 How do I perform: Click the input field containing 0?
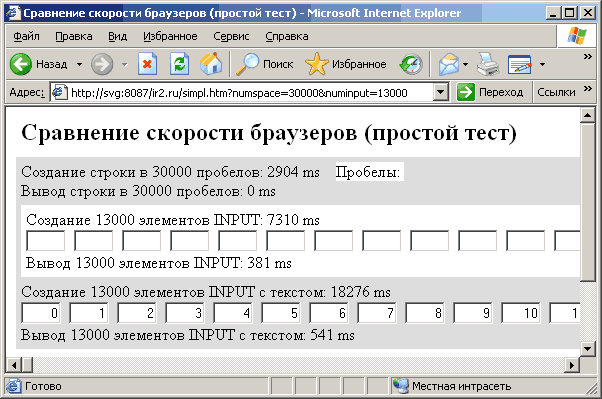(x=41, y=313)
